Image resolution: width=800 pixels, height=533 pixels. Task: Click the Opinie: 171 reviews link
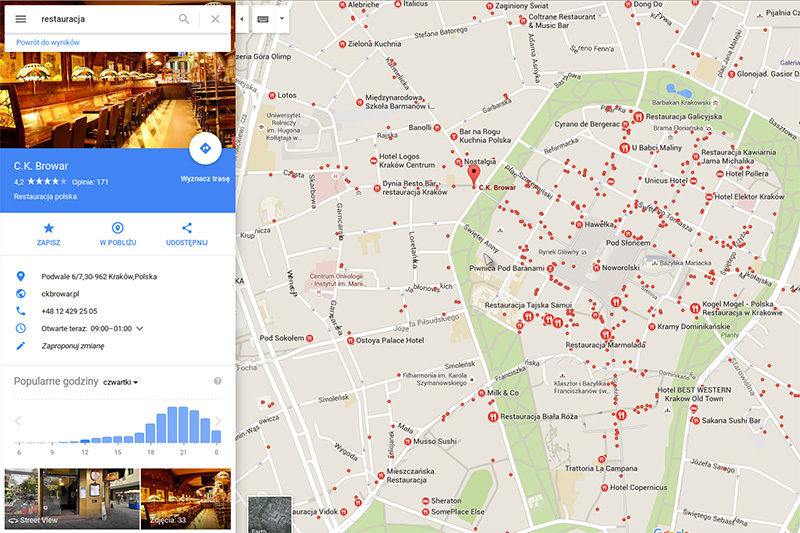(x=90, y=182)
